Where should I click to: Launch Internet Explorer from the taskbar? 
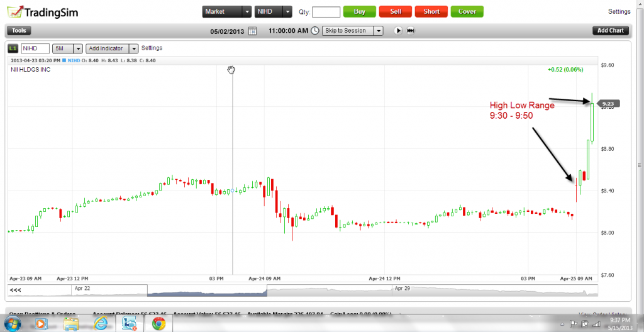click(x=101, y=324)
